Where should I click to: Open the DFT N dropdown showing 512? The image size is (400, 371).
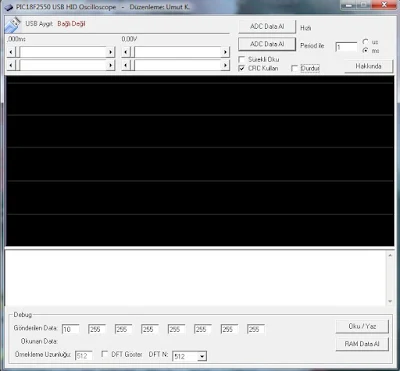tap(202, 357)
